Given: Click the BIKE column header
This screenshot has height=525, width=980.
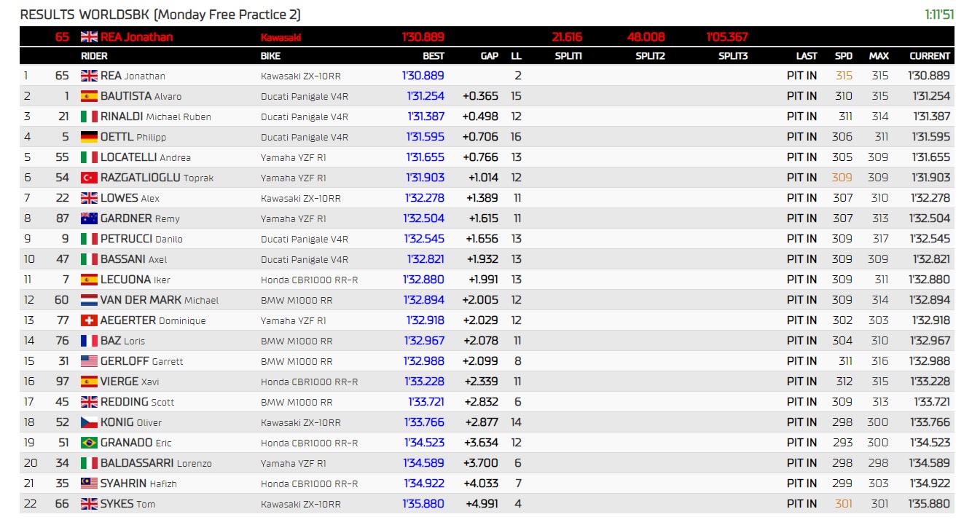Looking at the screenshot, I should pos(270,56).
